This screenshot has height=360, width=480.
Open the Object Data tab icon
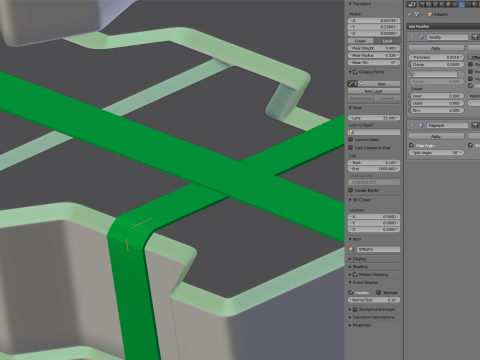[x=468, y=4]
